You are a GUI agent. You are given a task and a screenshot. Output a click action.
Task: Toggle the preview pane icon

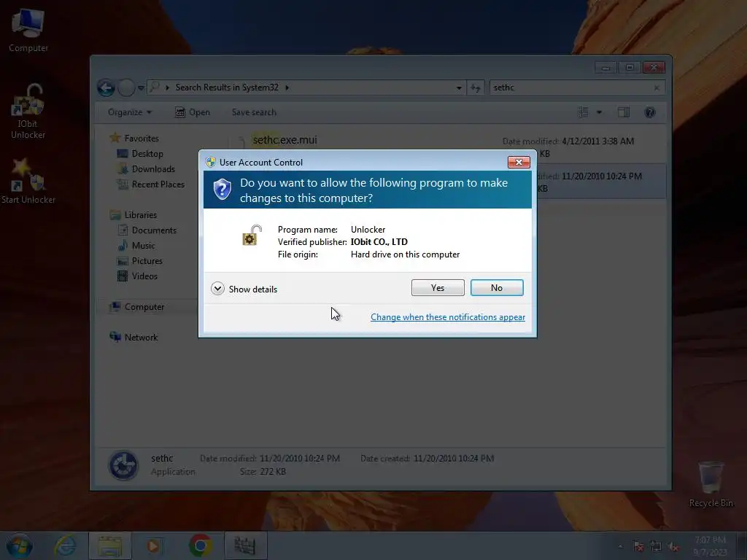tap(624, 112)
